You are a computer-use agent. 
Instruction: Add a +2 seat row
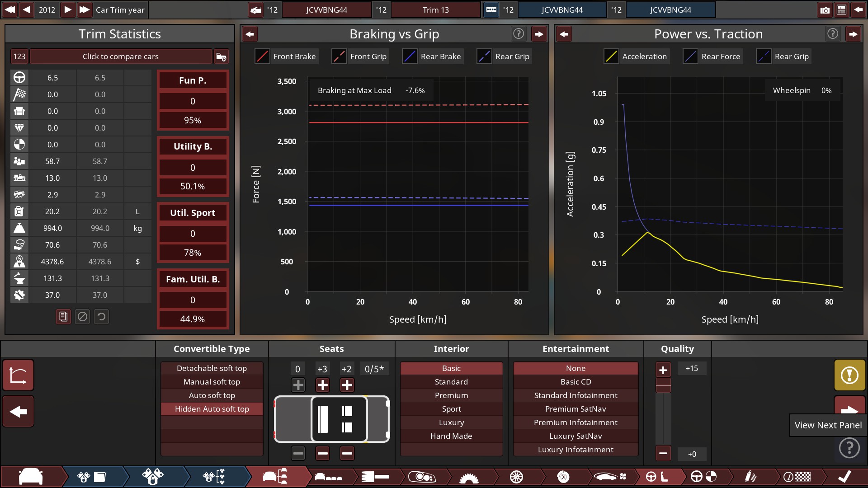[347, 385]
